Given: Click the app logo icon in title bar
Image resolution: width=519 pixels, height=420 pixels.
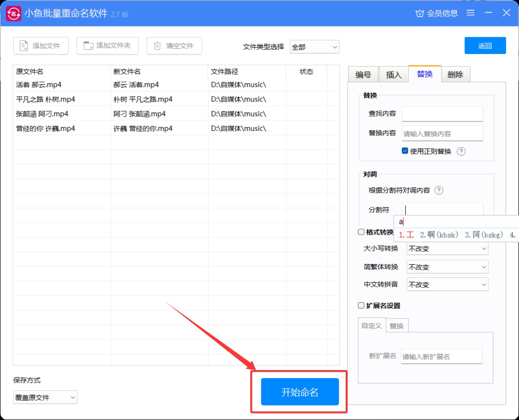Looking at the screenshot, I should 14,14.
